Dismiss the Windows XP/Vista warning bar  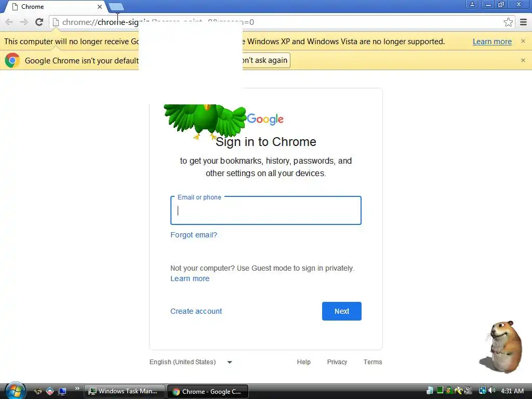(x=523, y=41)
